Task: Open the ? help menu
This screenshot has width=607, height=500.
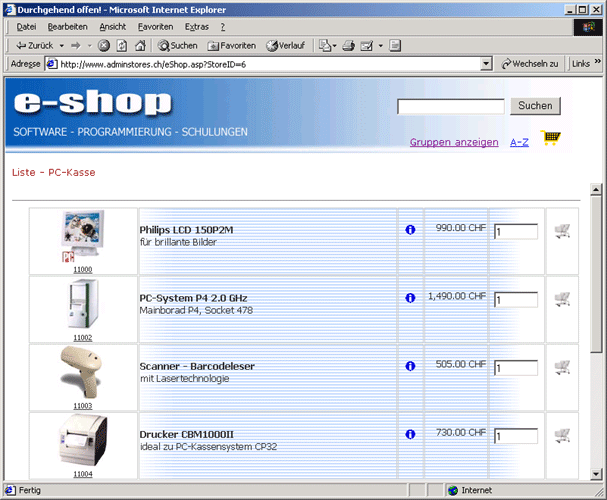Action: tap(223, 27)
